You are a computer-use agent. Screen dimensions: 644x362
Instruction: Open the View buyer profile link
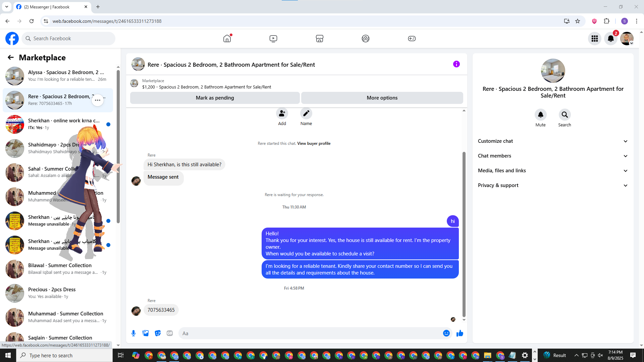314,143
